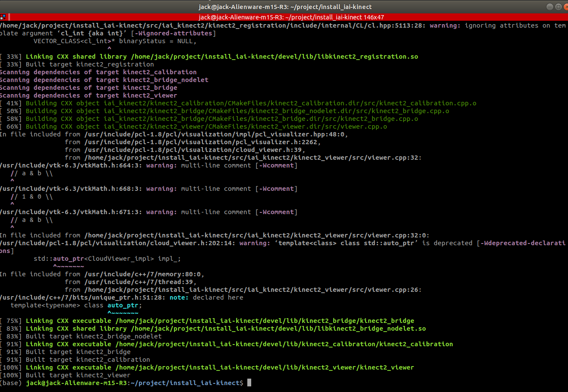Click the 'pcl_visualizer.h:2262' include path
568x392 pixels.
pyautogui.click(x=203, y=142)
